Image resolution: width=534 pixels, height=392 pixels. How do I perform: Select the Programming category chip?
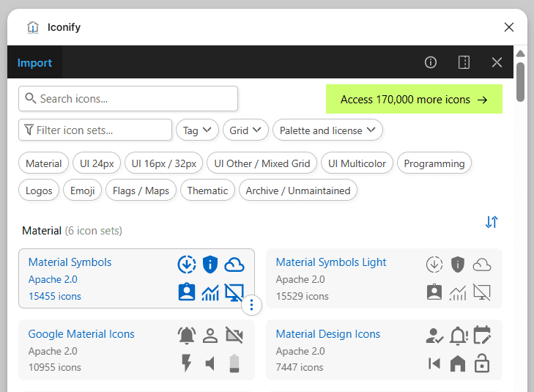[x=434, y=163]
